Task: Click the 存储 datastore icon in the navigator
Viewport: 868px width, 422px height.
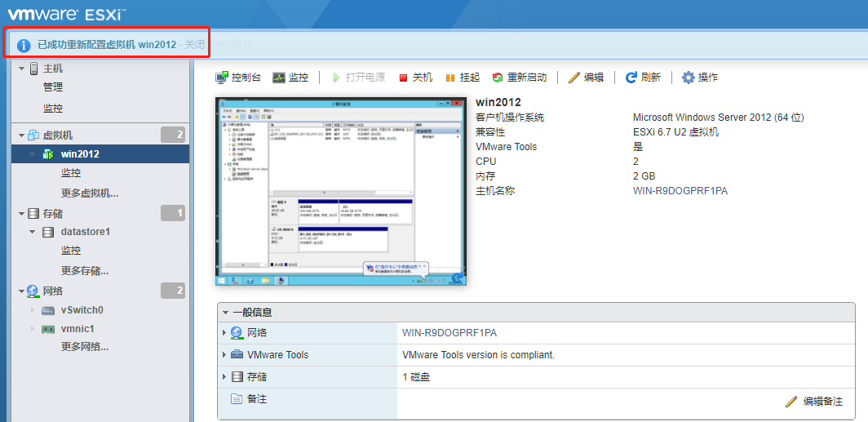Action: [x=33, y=213]
